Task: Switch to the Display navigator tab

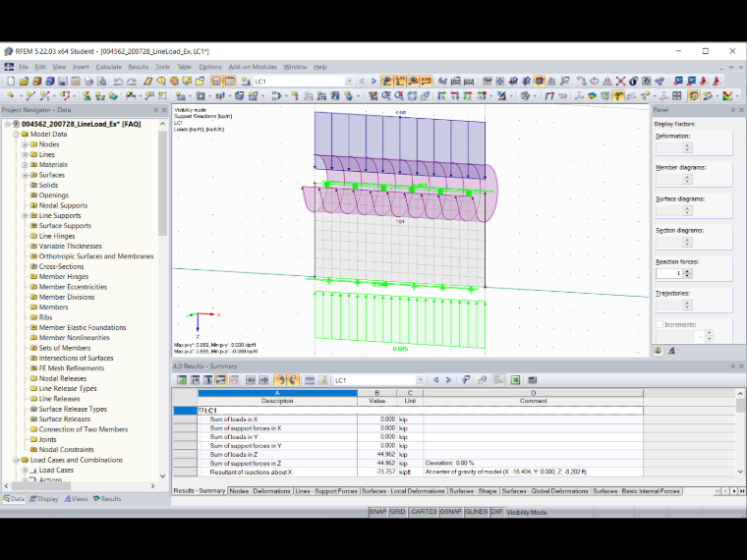Action: coord(44,498)
